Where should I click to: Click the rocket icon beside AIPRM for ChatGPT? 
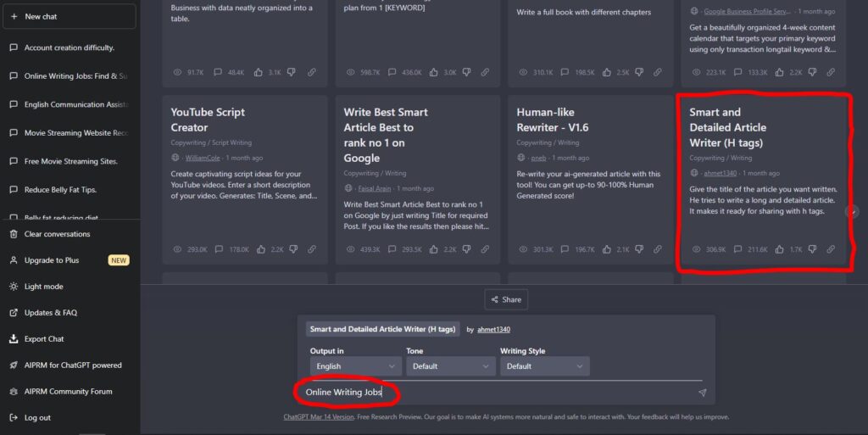click(x=14, y=365)
